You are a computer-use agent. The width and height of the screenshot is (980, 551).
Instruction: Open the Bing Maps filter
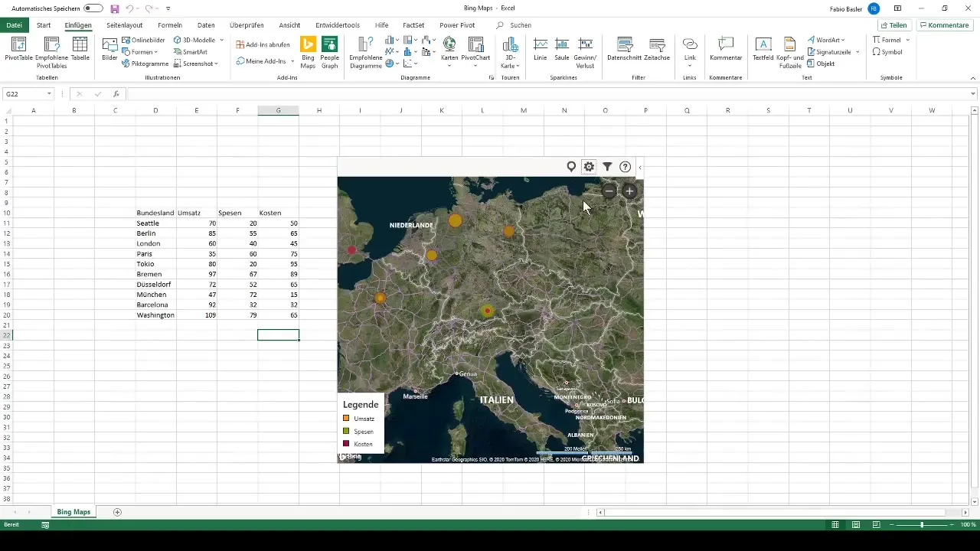(607, 167)
